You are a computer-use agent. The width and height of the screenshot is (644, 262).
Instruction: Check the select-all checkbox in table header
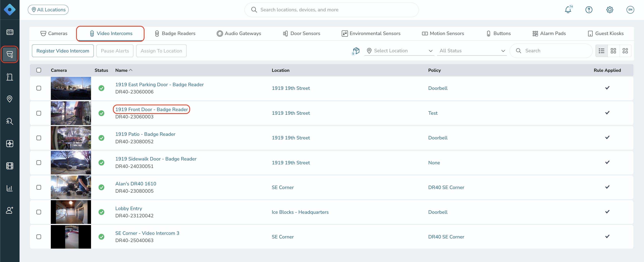[x=39, y=70]
